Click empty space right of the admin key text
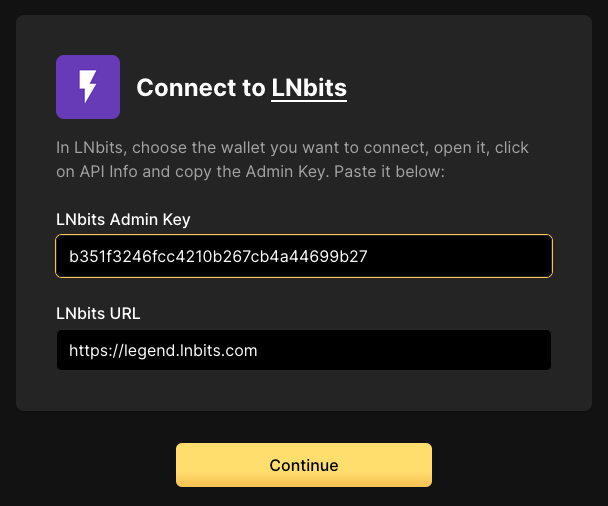The image size is (608, 506). pyautogui.click(x=460, y=257)
